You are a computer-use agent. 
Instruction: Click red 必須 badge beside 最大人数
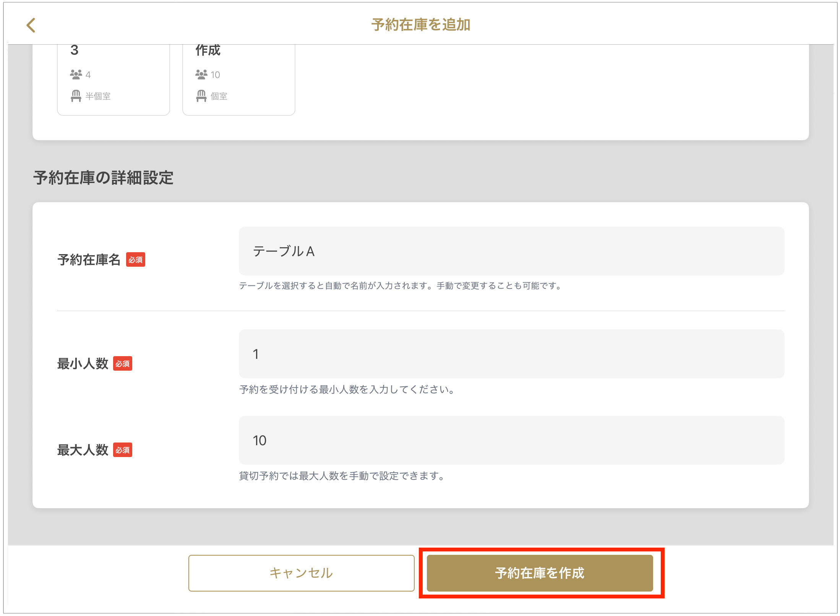pyautogui.click(x=123, y=450)
